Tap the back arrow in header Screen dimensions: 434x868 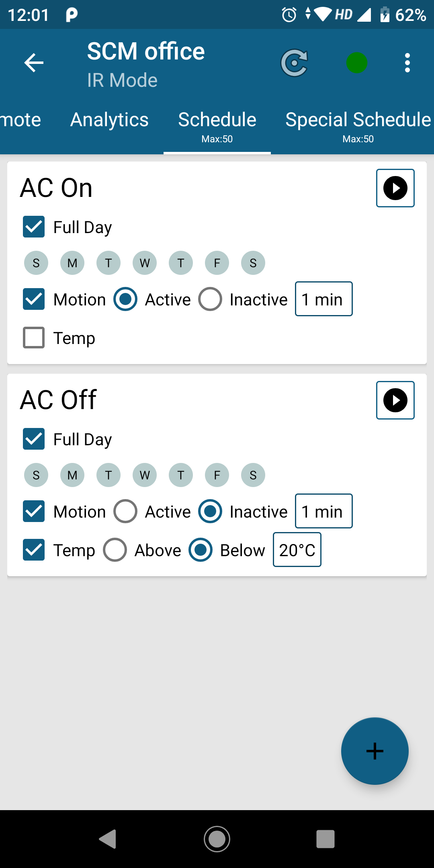(34, 63)
